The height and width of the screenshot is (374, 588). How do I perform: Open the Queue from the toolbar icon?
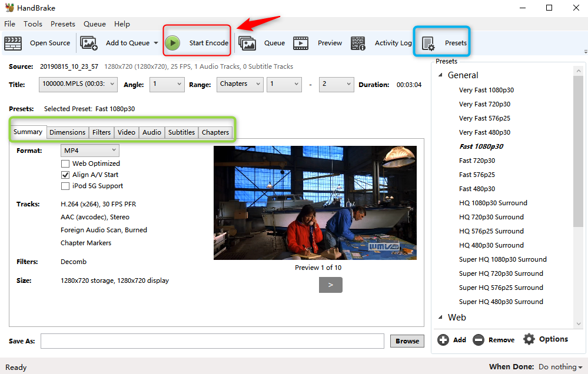pos(247,43)
